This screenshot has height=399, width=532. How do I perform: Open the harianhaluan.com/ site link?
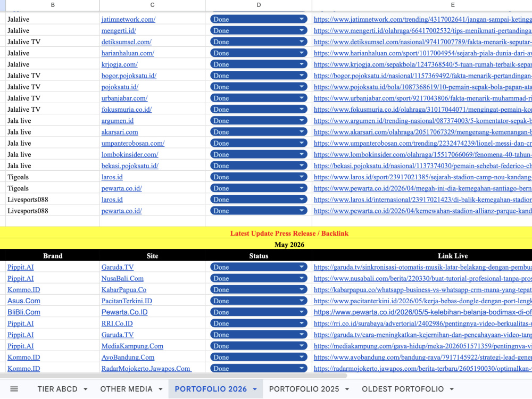pos(128,53)
